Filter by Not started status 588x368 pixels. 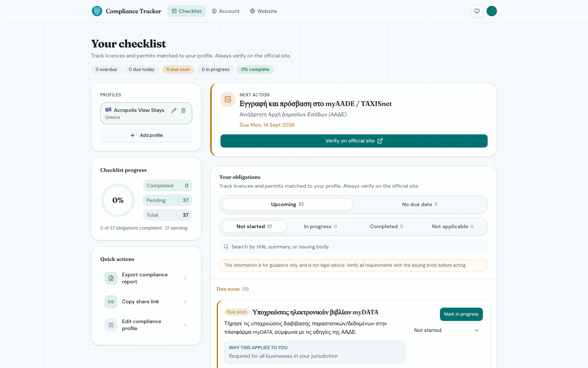point(254,226)
